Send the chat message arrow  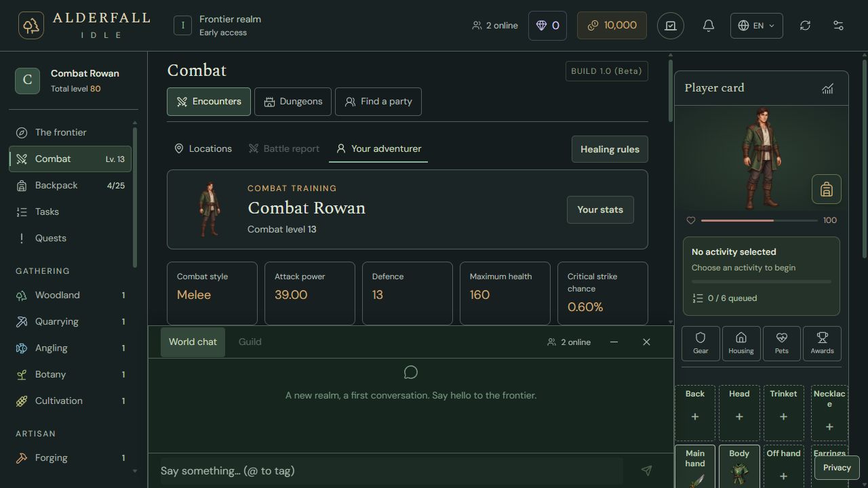[646, 470]
